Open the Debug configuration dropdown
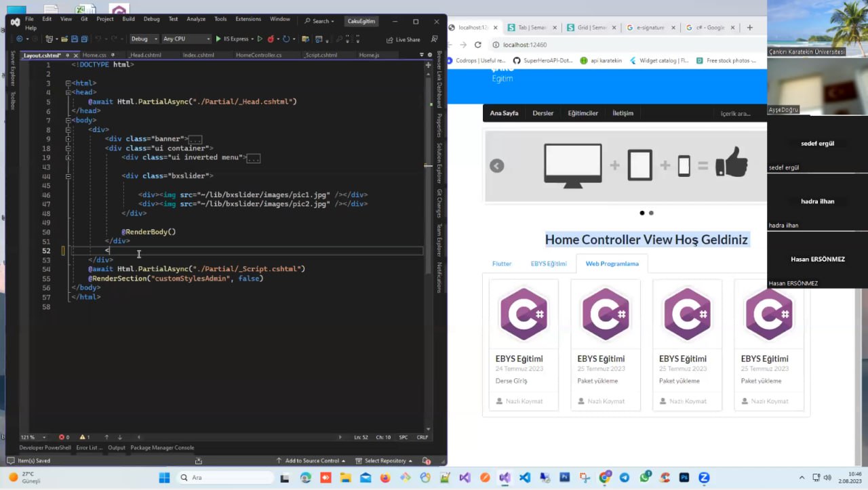This screenshot has height=490, width=868. click(144, 39)
